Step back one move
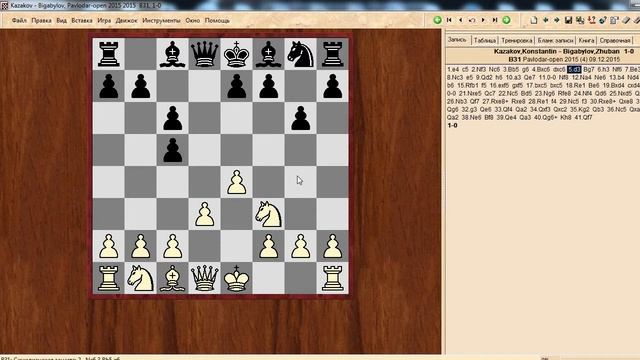Screen dimensions: 640x360 (x=460, y=20)
